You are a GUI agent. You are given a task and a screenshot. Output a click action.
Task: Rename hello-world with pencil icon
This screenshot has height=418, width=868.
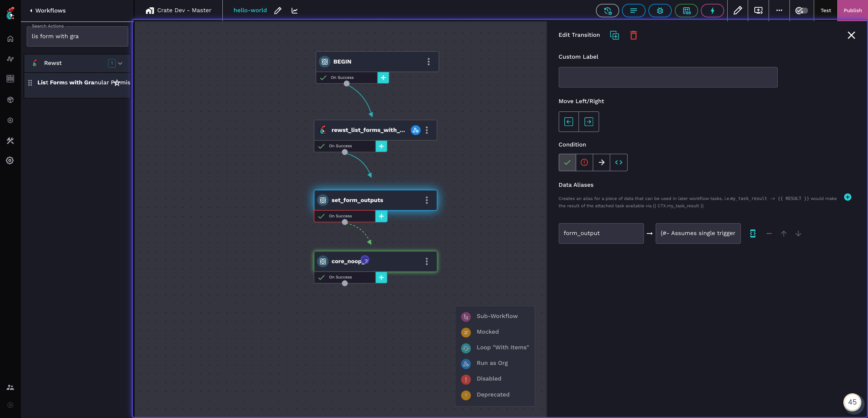[x=278, y=11]
